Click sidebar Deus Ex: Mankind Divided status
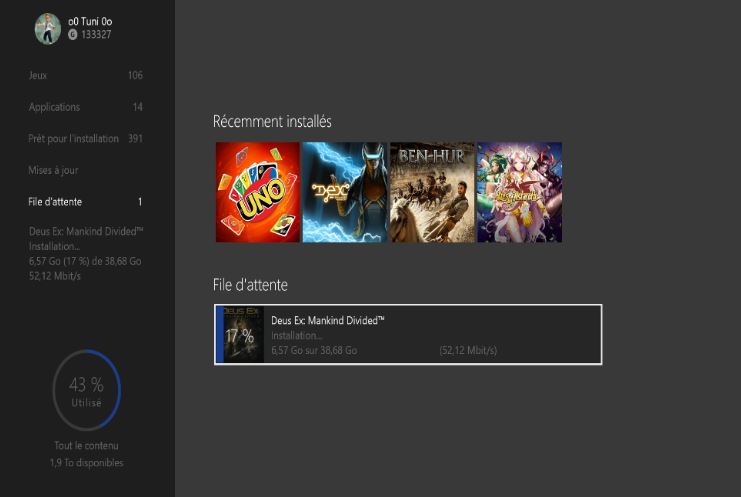Screen dimensions: 741x497 (86, 231)
